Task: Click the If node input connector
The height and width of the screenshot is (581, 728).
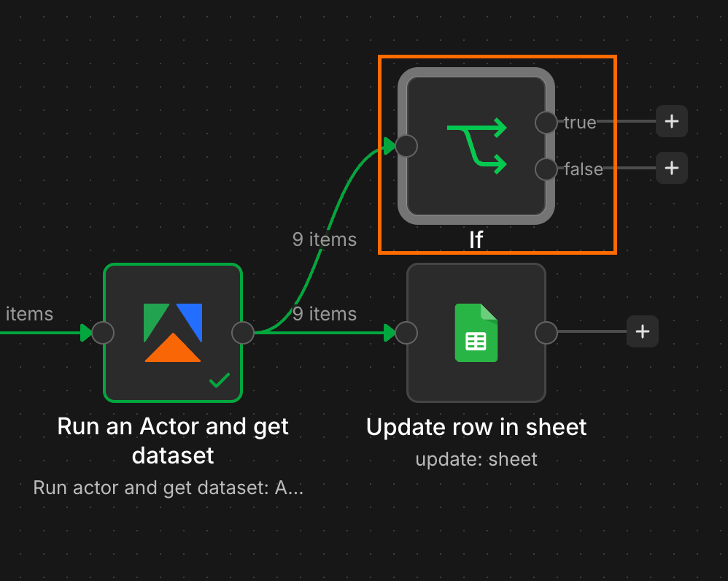Action: 406,146
